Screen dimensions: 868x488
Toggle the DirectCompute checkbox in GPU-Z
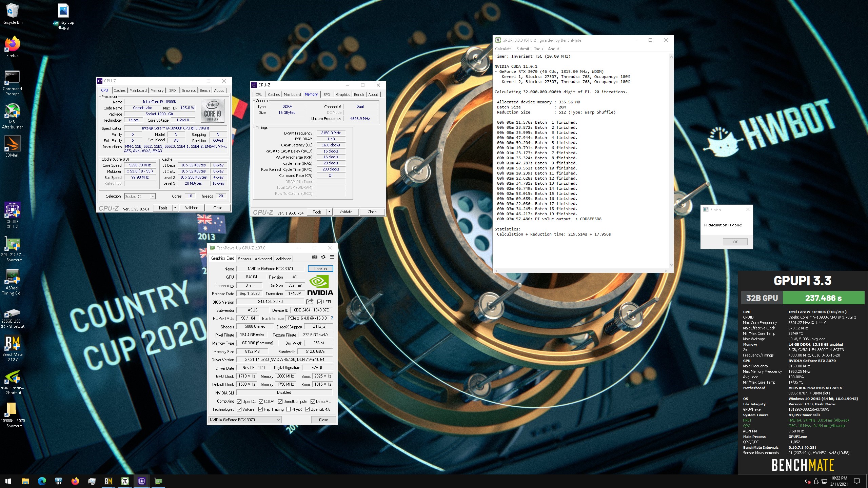[x=280, y=401]
